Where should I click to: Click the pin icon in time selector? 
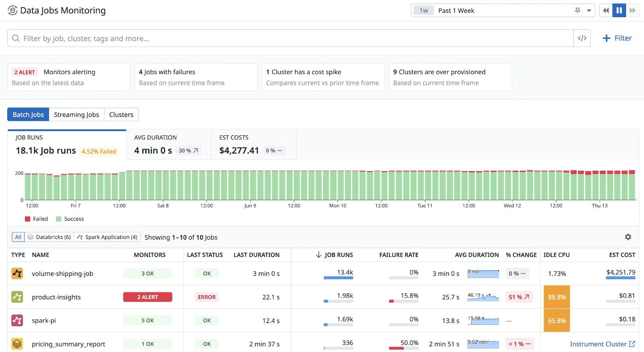click(x=578, y=10)
